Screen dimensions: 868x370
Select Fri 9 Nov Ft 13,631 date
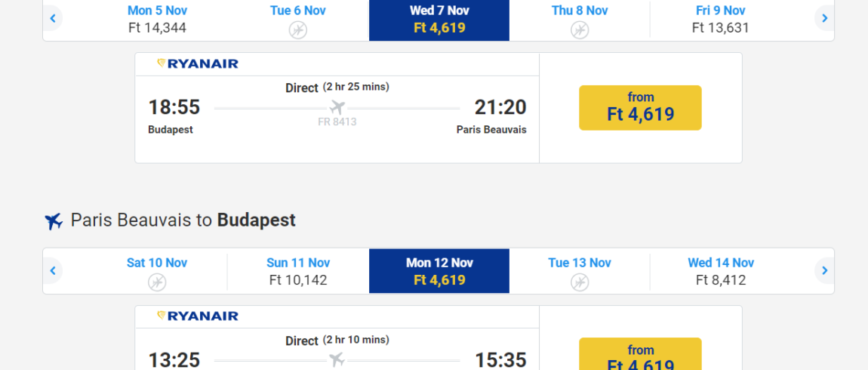tap(720, 19)
